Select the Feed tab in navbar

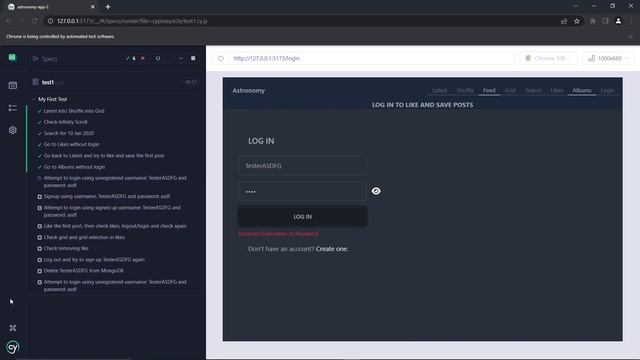[x=489, y=90]
